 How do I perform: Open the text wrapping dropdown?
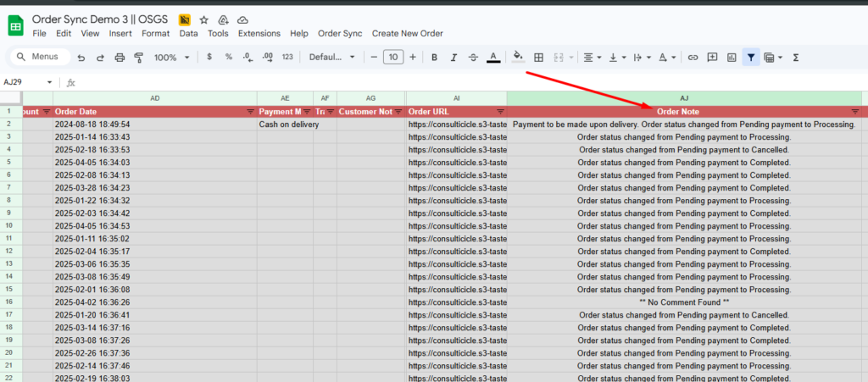pyautogui.click(x=643, y=57)
